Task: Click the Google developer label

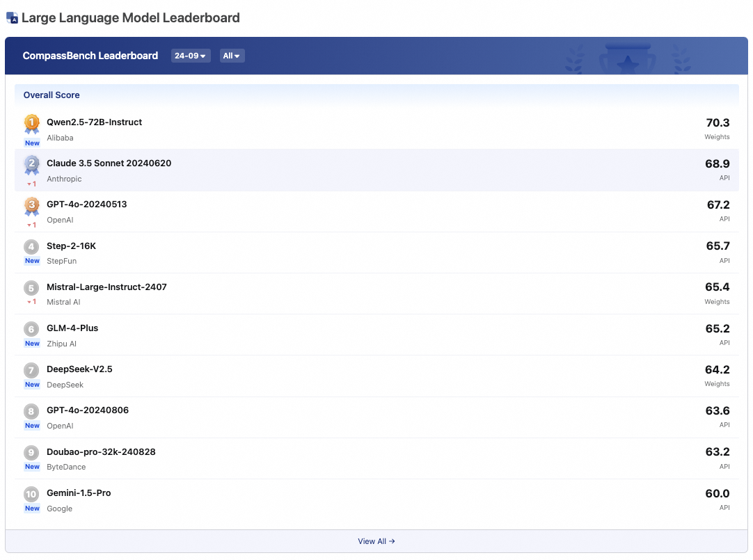Action: [x=60, y=509]
